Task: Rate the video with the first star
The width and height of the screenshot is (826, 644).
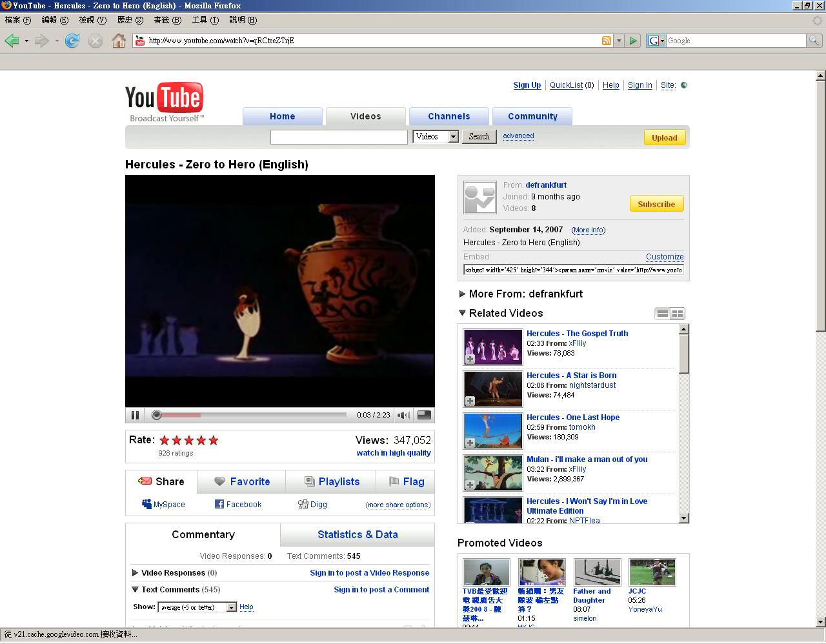Action: [x=165, y=440]
